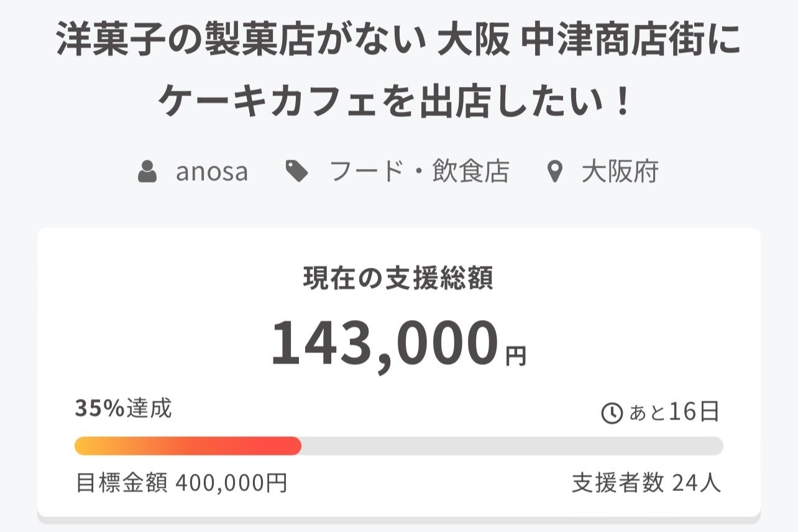Image resolution: width=798 pixels, height=532 pixels.
Task: Click the orange filled portion of progress bar
Action: 186,446
